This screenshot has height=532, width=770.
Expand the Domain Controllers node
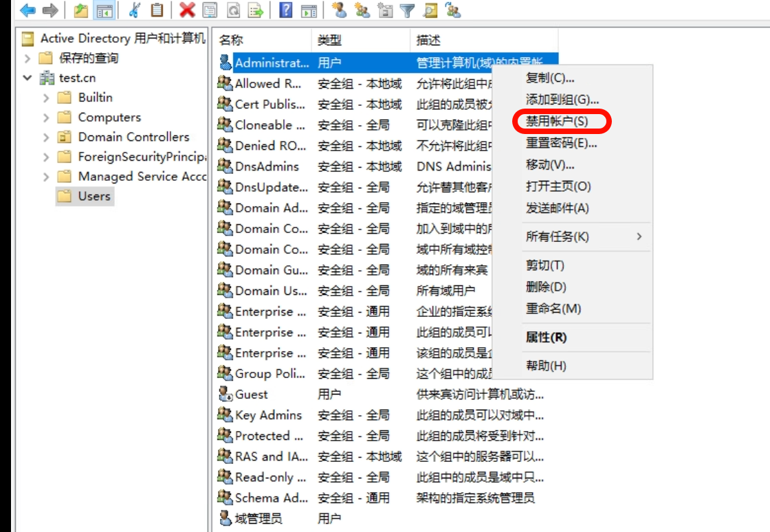click(x=46, y=137)
